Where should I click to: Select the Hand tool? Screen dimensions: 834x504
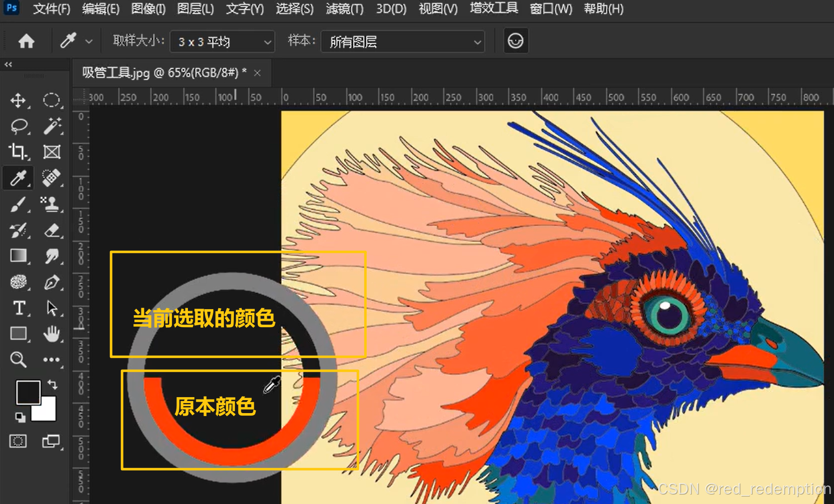[x=51, y=333]
